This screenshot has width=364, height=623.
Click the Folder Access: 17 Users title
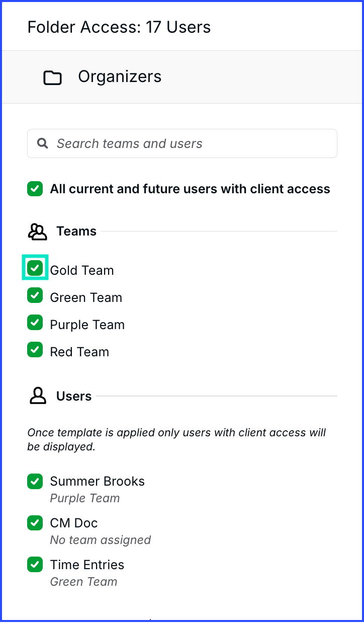(x=119, y=27)
